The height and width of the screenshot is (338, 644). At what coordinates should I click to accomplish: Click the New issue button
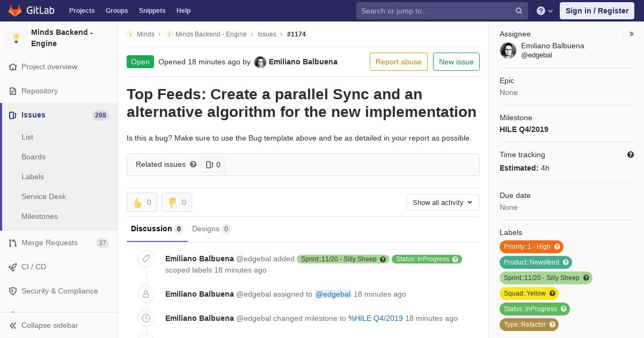point(456,62)
